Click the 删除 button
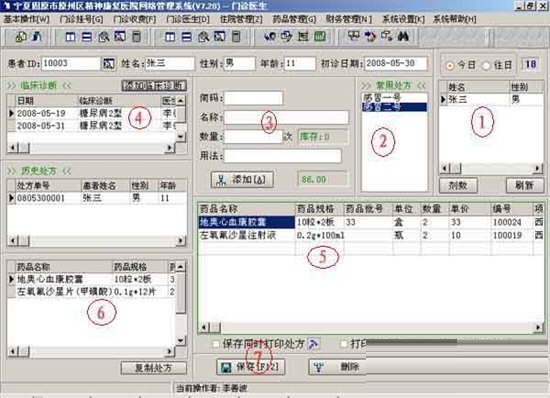 pyautogui.click(x=337, y=367)
